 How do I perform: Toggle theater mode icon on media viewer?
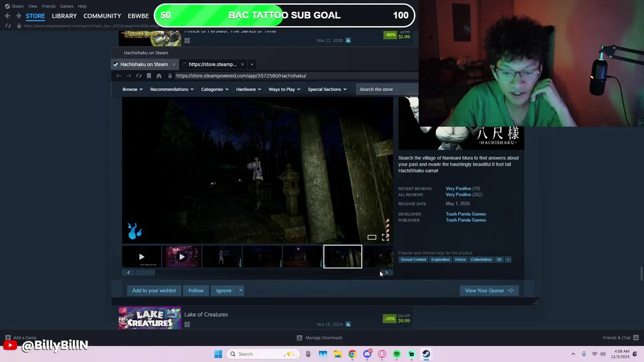pyautogui.click(x=372, y=237)
